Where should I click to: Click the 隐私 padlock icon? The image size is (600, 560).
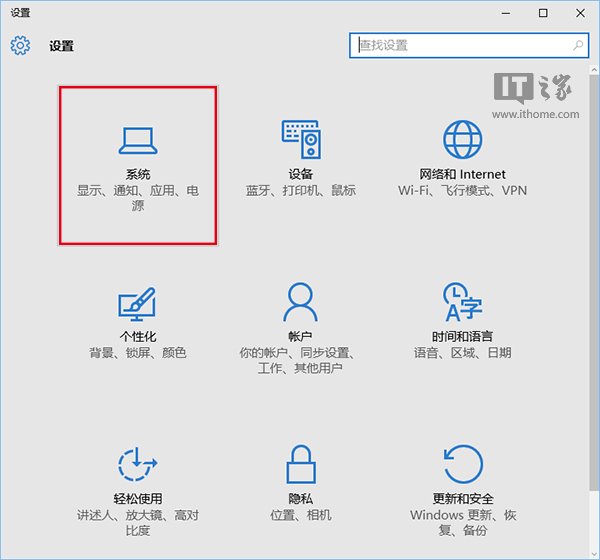pos(300,465)
